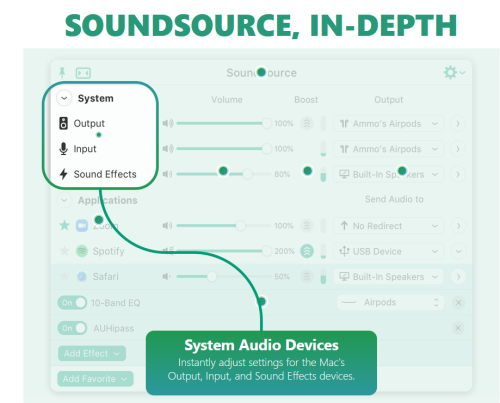Click the Zoom favorite star
Screen dimensions: 500x403
64,225
